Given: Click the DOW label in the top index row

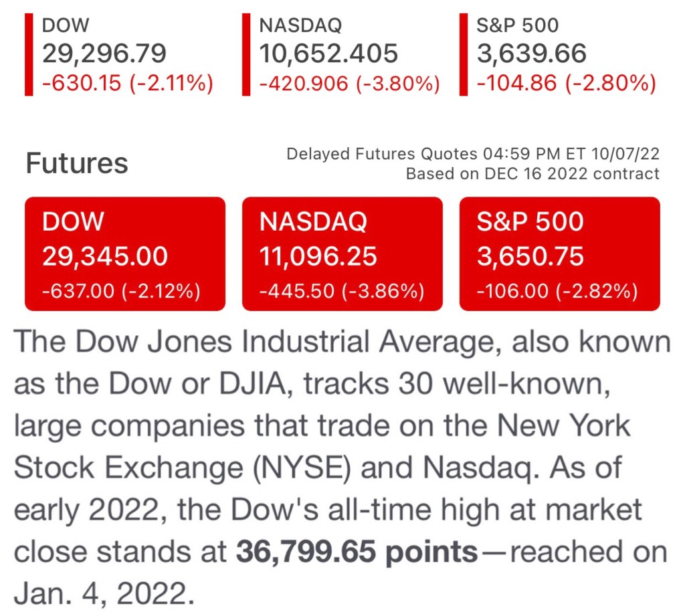Looking at the screenshot, I should tap(66, 25).
